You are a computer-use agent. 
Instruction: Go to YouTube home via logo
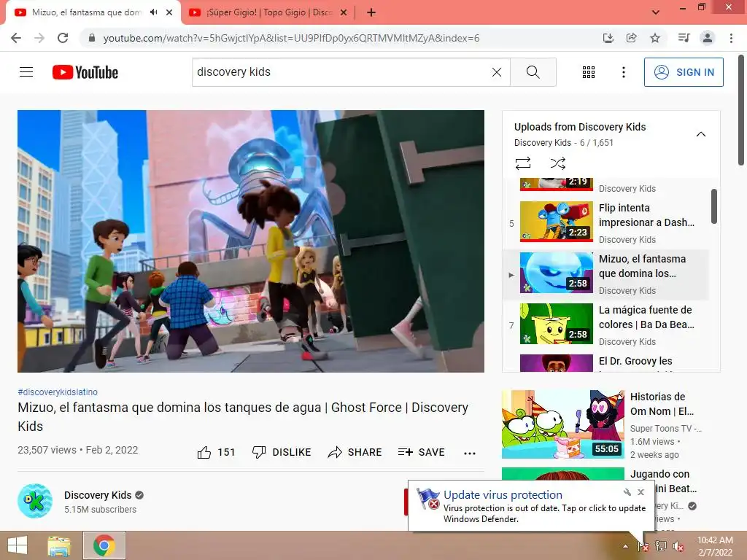[85, 72]
